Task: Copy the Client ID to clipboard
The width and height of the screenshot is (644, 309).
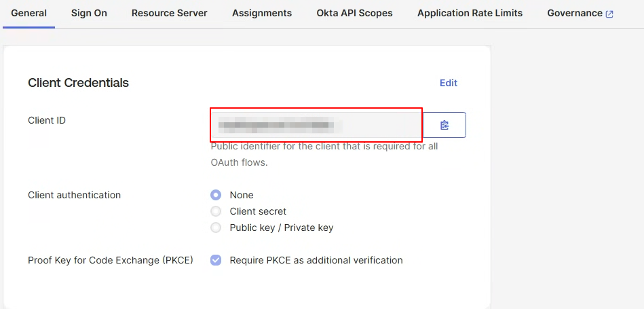Action: (444, 125)
